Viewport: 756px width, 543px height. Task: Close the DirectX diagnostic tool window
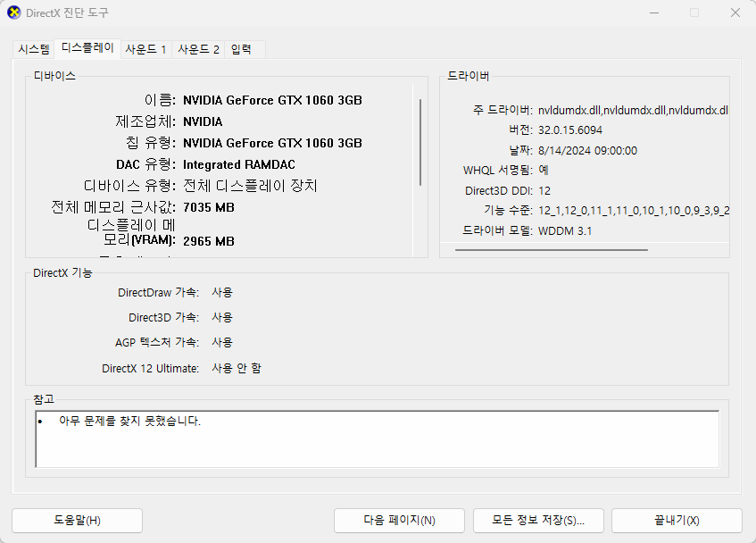click(x=735, y=13)
